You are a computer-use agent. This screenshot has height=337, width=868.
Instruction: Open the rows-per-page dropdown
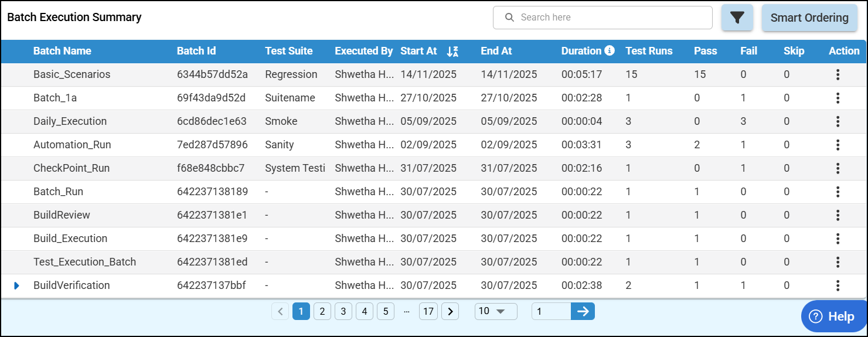point(495,311)
